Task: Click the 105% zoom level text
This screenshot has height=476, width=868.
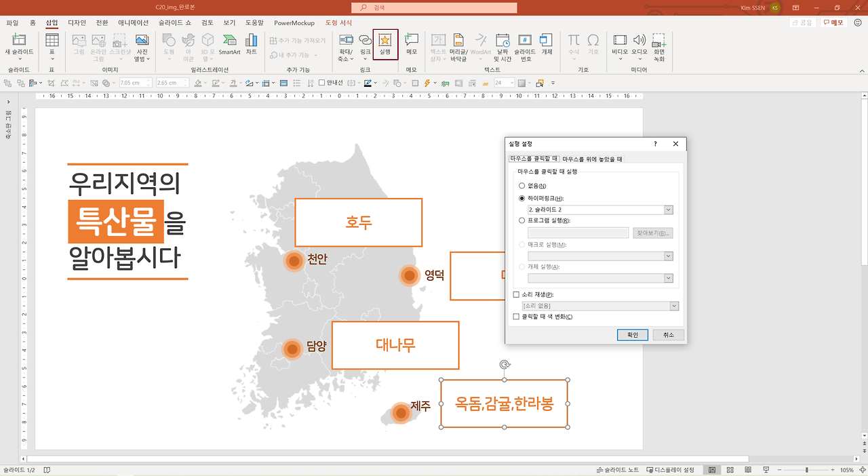Action: (x=847, y=470)
